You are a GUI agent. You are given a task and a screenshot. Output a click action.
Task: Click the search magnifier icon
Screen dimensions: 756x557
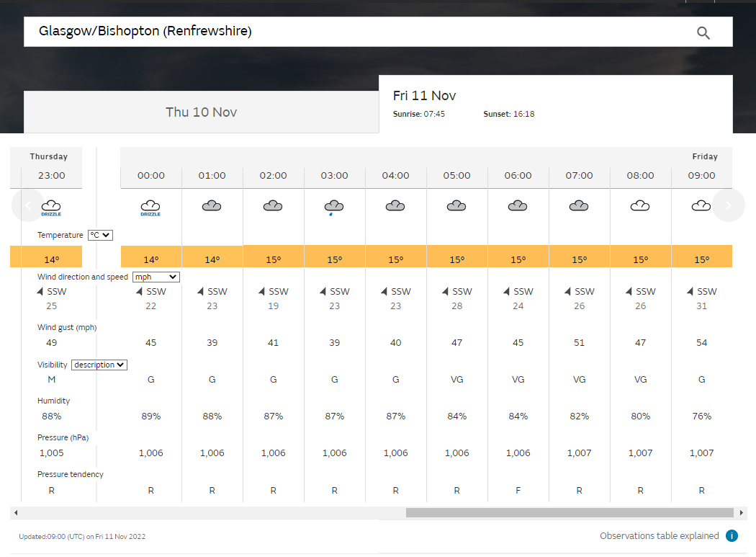point(703,32)
